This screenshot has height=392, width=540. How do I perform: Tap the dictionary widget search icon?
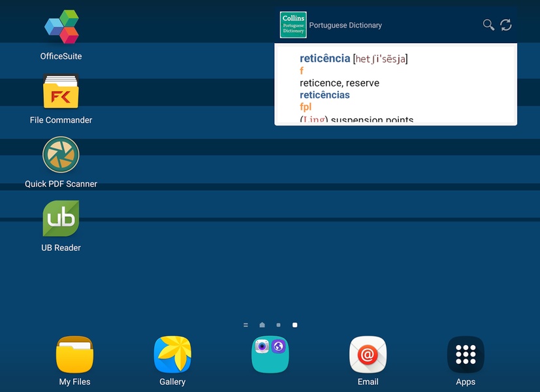click(488, 25)
